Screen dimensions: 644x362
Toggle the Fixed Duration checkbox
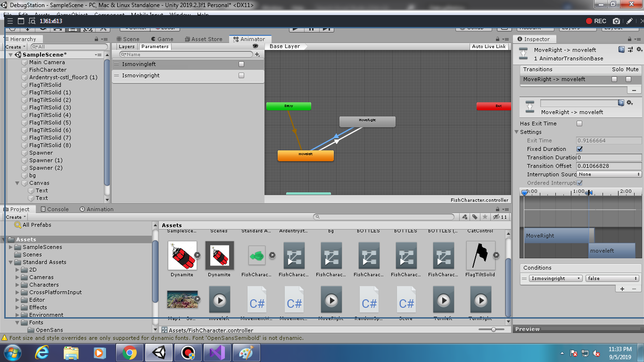(579, 149)
